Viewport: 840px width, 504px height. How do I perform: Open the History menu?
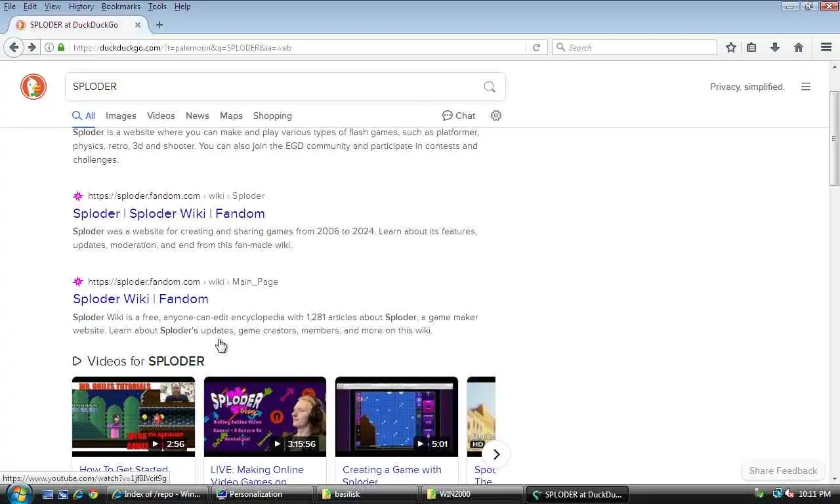tap(81, 7)
